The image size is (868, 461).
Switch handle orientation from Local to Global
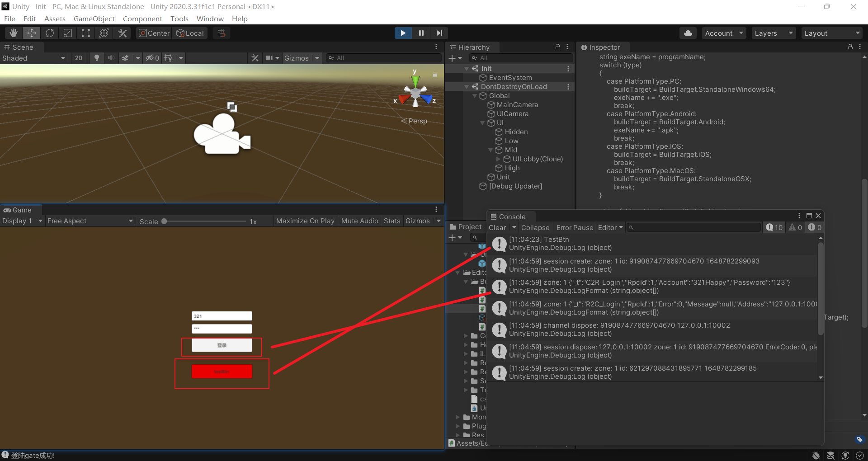[x=190, y=33]
